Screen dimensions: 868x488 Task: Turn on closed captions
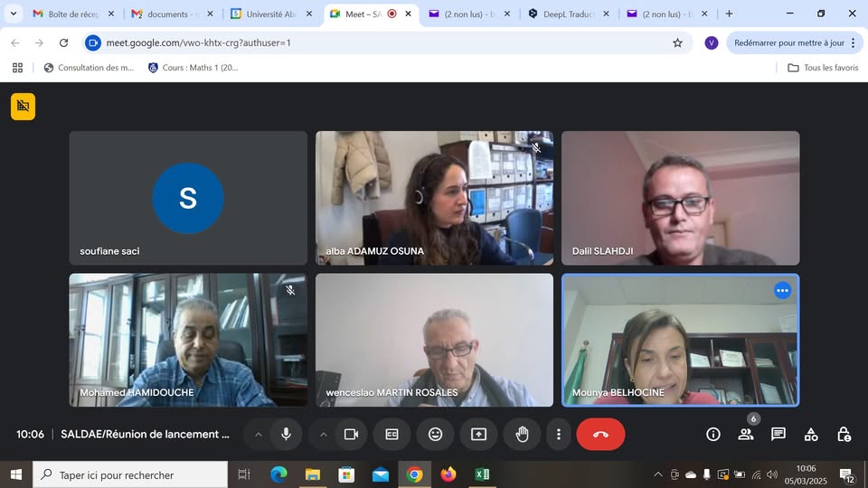pyautogui.click(x=392, y=435)
